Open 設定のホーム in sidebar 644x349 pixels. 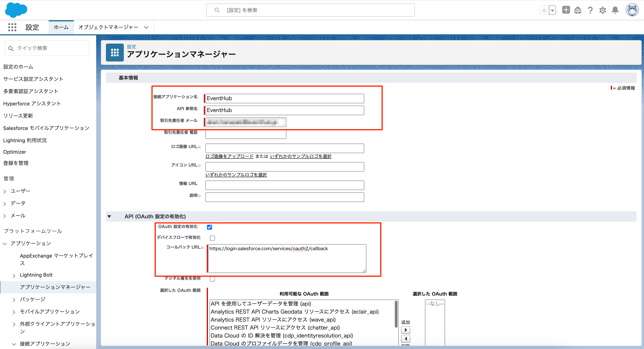18,67
